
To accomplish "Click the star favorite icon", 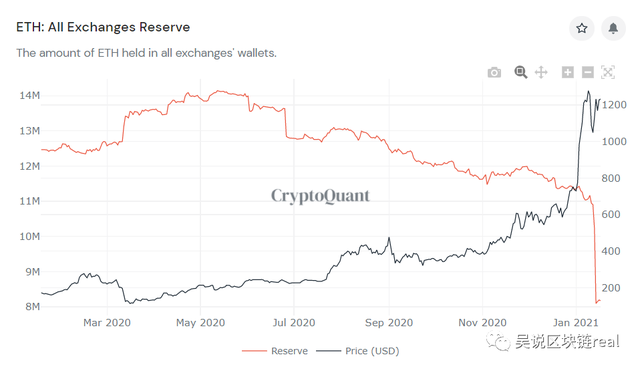I will pyautogui.click(x=582, y=28).
